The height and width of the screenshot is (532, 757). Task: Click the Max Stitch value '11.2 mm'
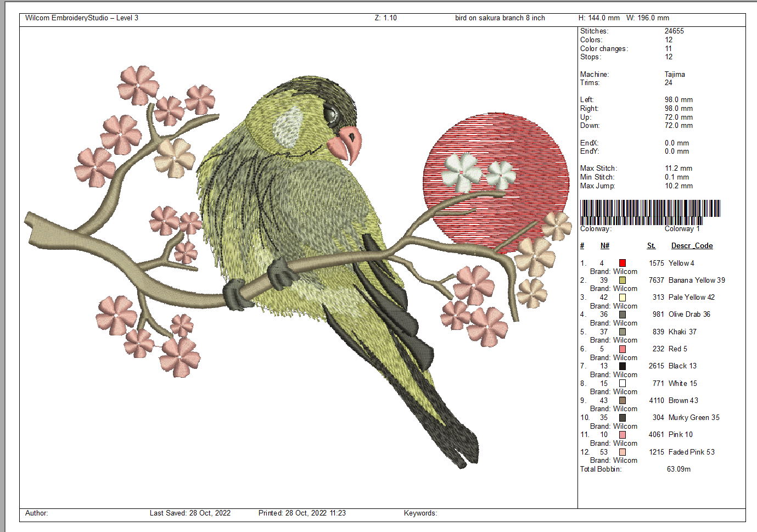click(679, 168)
